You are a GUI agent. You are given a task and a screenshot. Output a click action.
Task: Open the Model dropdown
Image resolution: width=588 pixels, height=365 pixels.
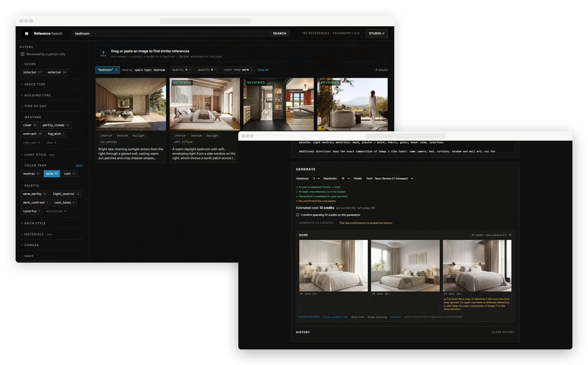[x=388, y=178]
